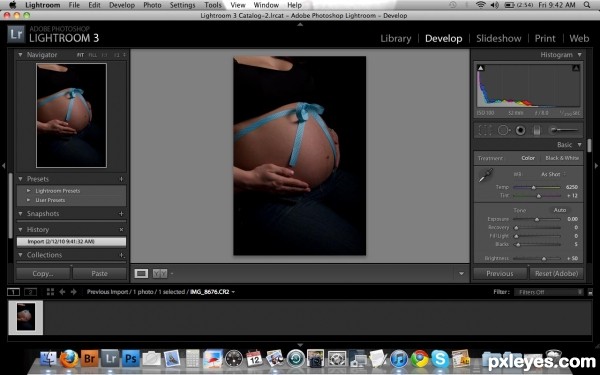The width and height of the screenshot is (600, 375).
Task: Collapse the left panel group arrow
Action: tap(3, 166)
